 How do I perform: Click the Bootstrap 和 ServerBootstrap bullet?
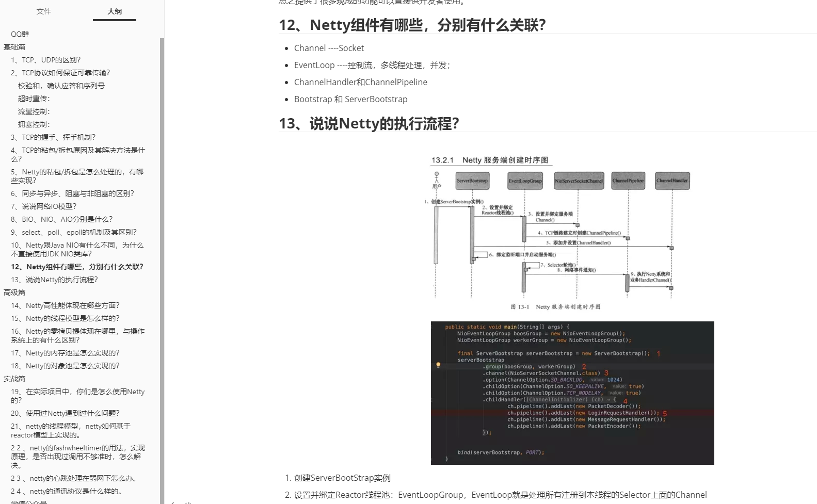coord(350,99)
